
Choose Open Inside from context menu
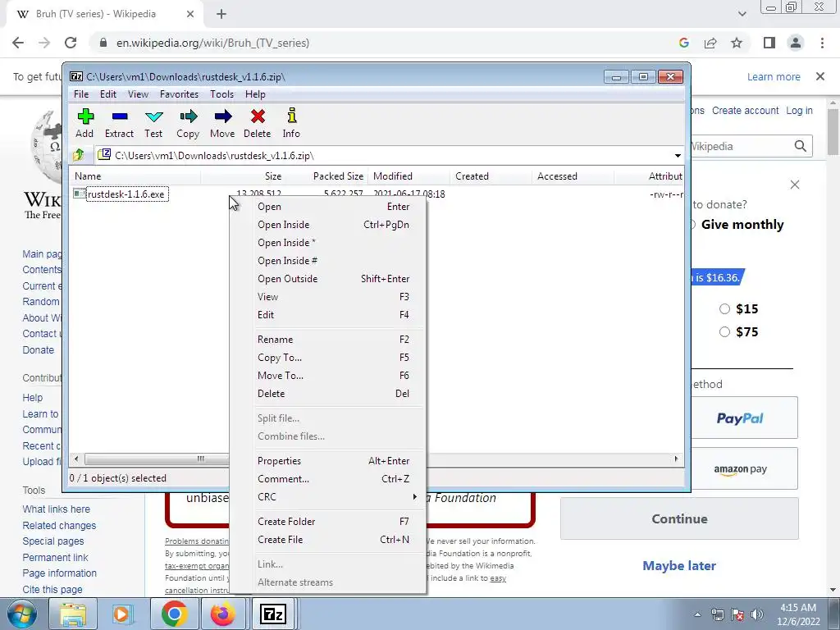(328, 225)
